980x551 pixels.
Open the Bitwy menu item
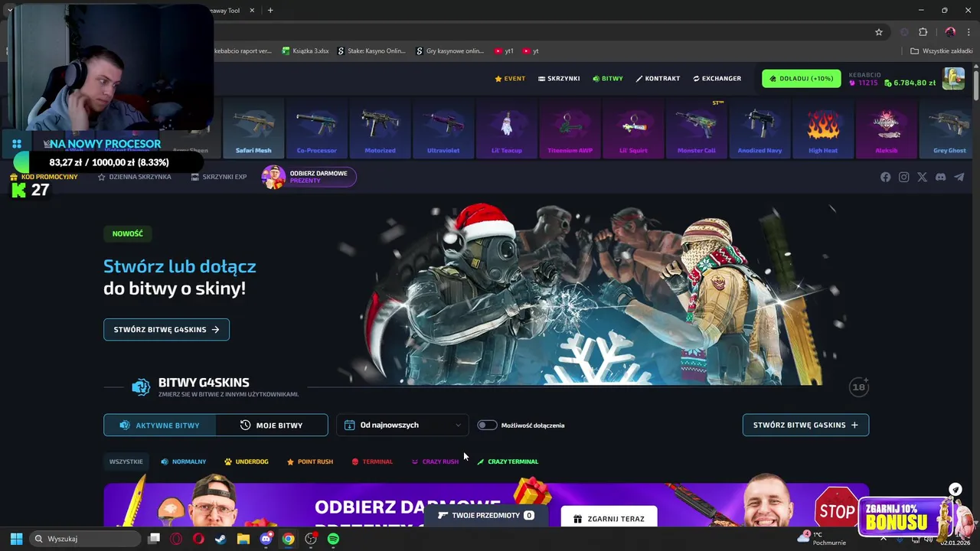(x=608, y=78)
